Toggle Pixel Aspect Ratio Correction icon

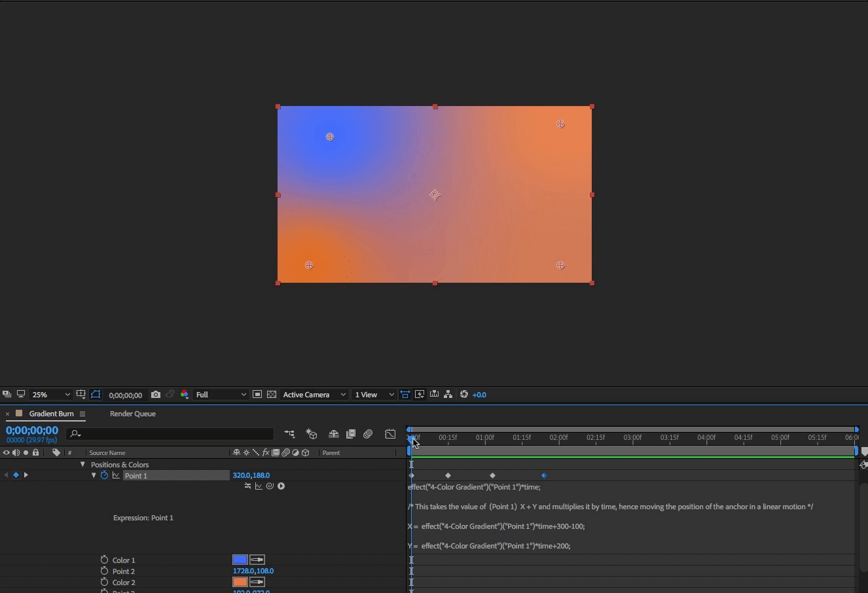coord(405,394)
